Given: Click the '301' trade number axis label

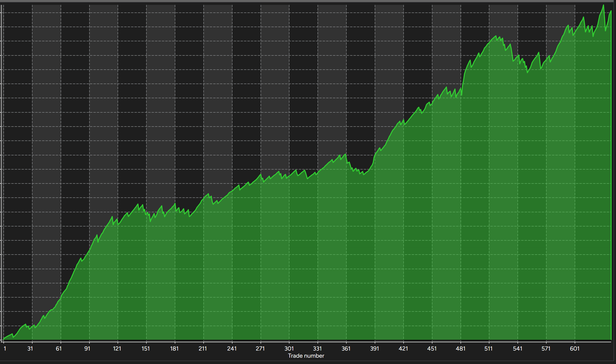Looking at the screenshot, I should click(x=289, y=349).
